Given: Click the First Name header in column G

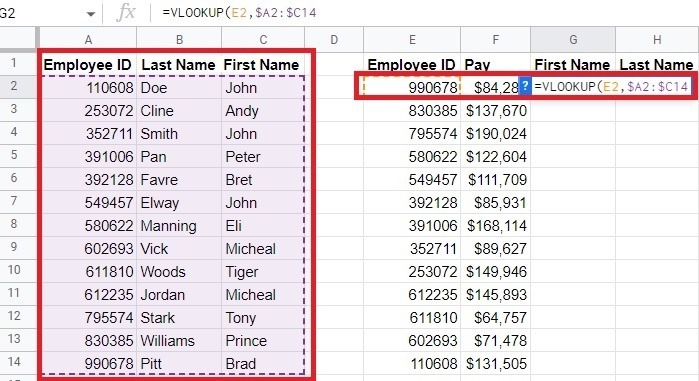Looking at the screenshot, I should [x=572, y=65].
